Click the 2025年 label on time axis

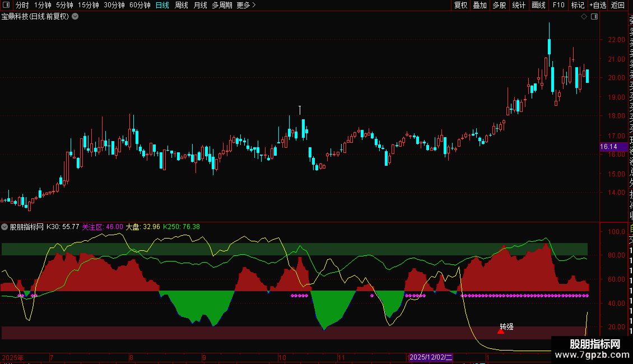pyautogui.click(x=13, y=357)
